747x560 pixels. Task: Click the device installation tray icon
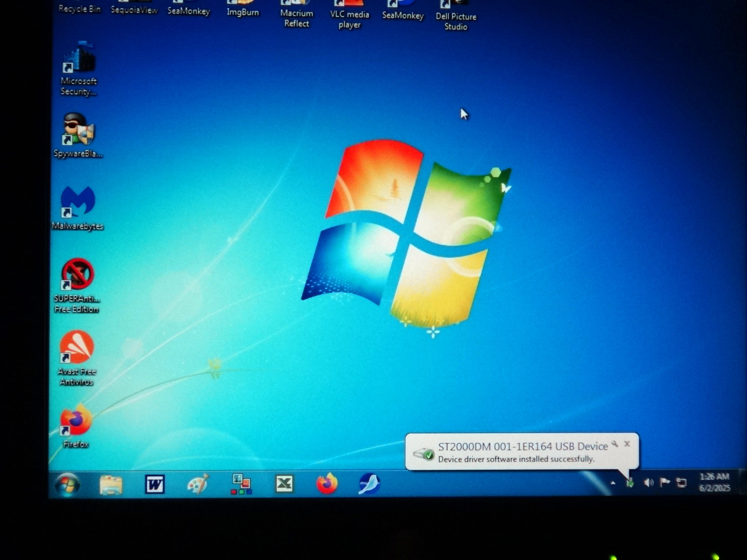point(629,483)
